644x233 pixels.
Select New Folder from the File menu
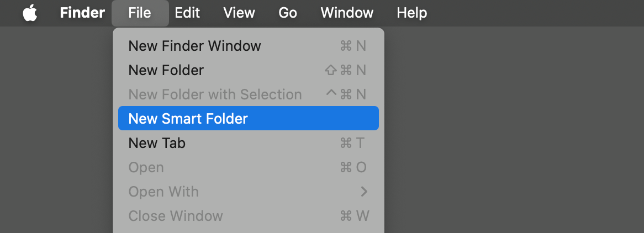click(166, 70)
